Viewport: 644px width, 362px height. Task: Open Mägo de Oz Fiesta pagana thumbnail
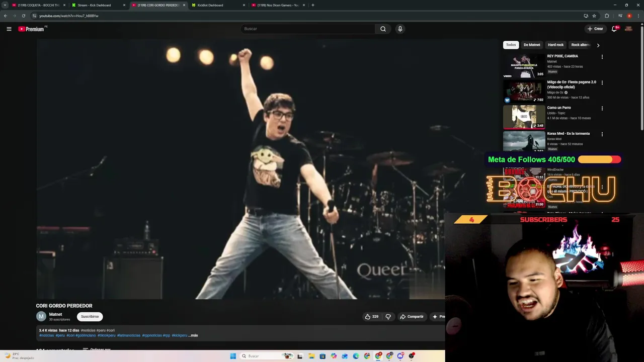(x=524, y=91)
